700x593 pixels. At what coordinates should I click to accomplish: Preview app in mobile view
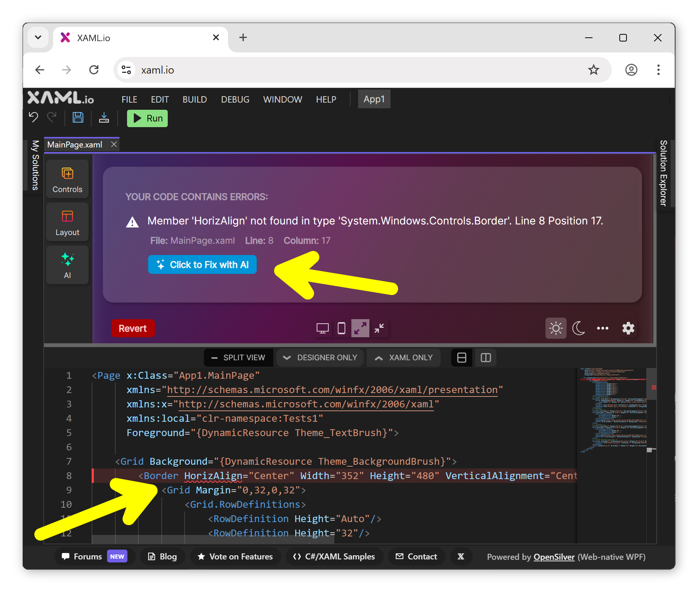pyautogui.click(x=341, y=328)
